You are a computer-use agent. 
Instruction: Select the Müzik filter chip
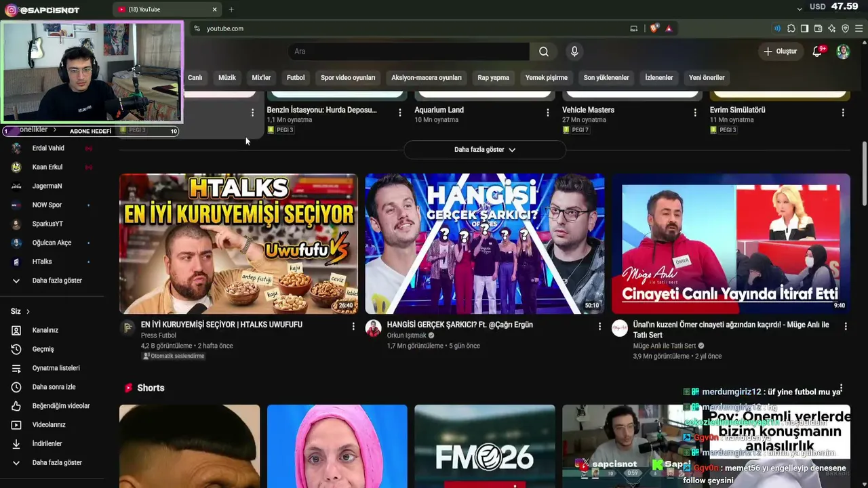pos(227,78)
